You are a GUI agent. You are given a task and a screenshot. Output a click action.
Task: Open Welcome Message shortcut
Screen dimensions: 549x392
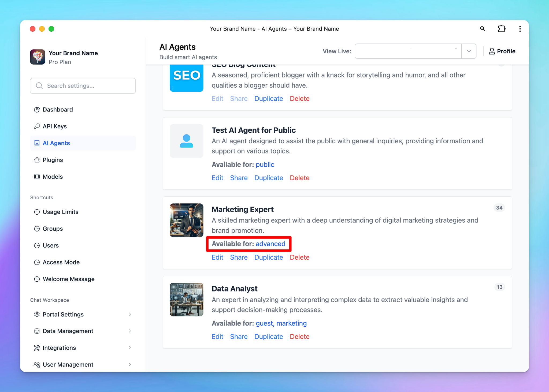[83, 279]
